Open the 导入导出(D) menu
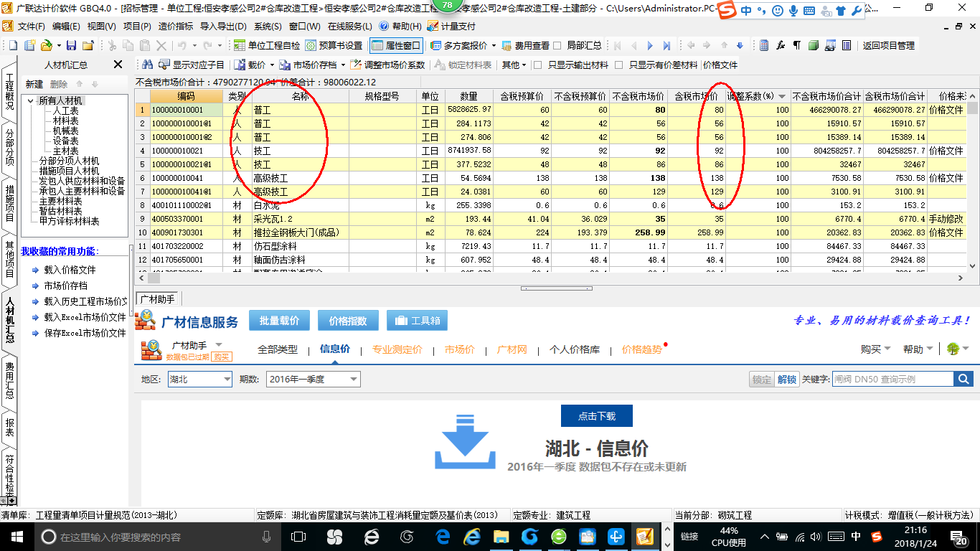This screenshot has height=551, width=980. point(222,27)
